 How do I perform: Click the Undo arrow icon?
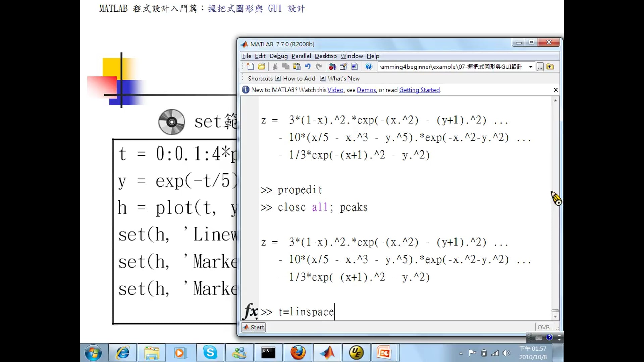pos(308,67)
